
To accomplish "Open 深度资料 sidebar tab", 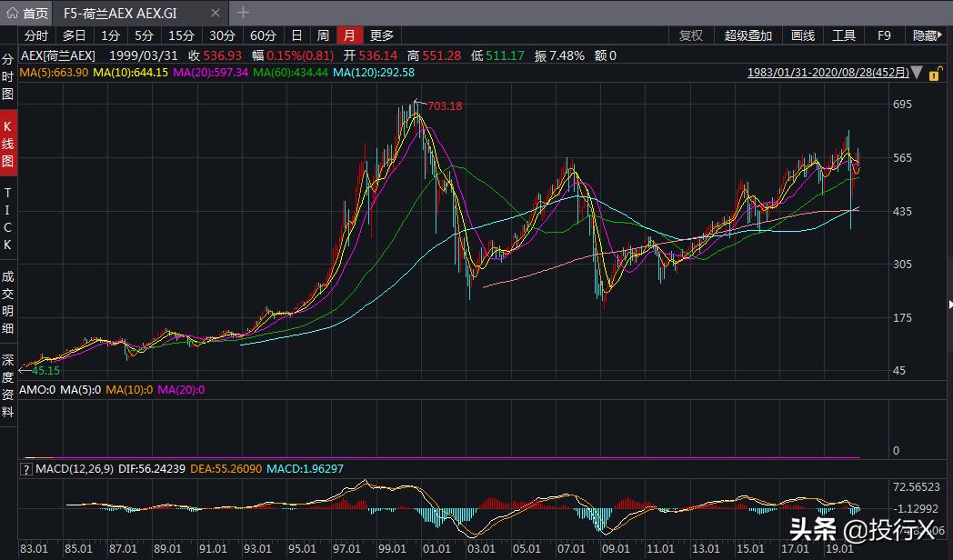I will point(8,385).
